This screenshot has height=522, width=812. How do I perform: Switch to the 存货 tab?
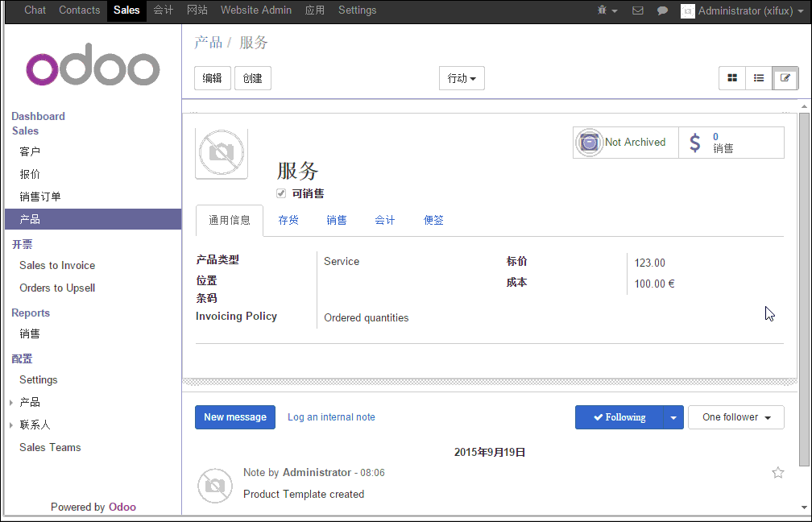pyautogui.click(x=288, y=220)
